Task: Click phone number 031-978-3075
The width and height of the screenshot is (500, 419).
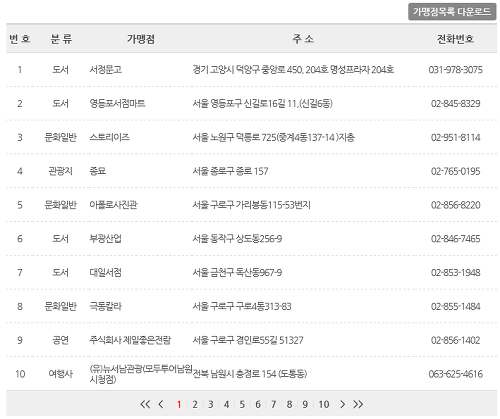Action: (455, 70)
